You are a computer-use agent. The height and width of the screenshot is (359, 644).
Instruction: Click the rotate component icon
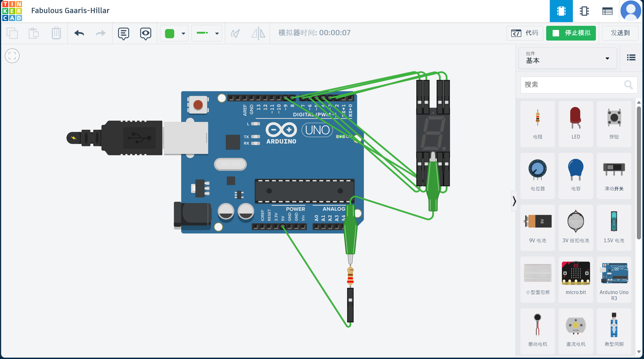[235, 33]
